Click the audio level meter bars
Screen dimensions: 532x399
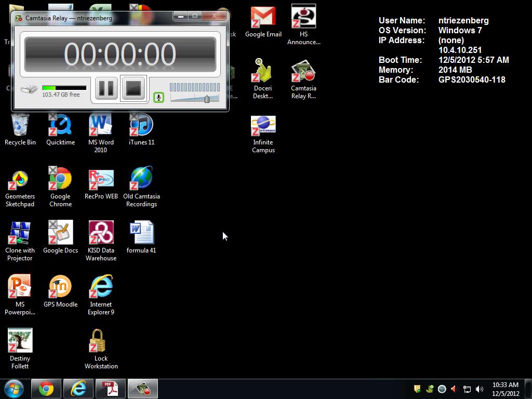[x=194, y=87]
